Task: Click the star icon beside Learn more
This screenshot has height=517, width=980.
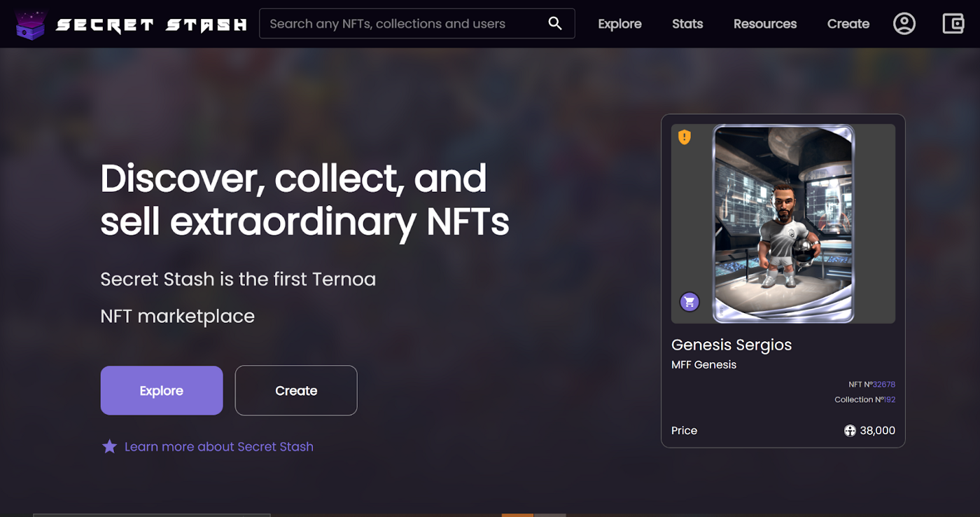Action: (110, 446)
